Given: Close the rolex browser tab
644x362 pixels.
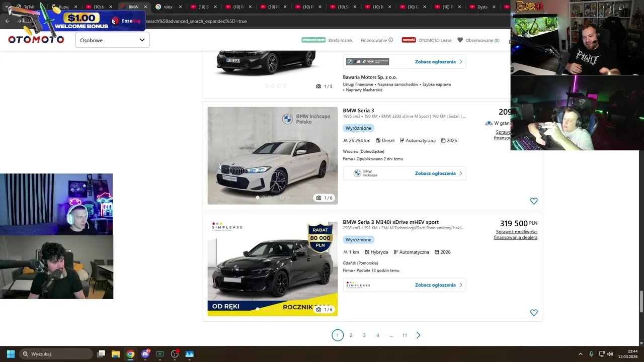Looking at the screenshot, I should (x=180, y=7).
